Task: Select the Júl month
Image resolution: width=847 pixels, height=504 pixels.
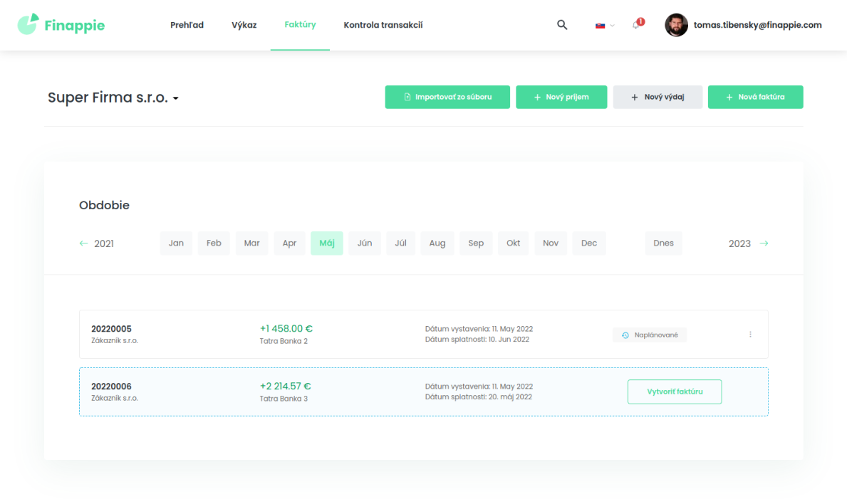Action: click(400, 243)
